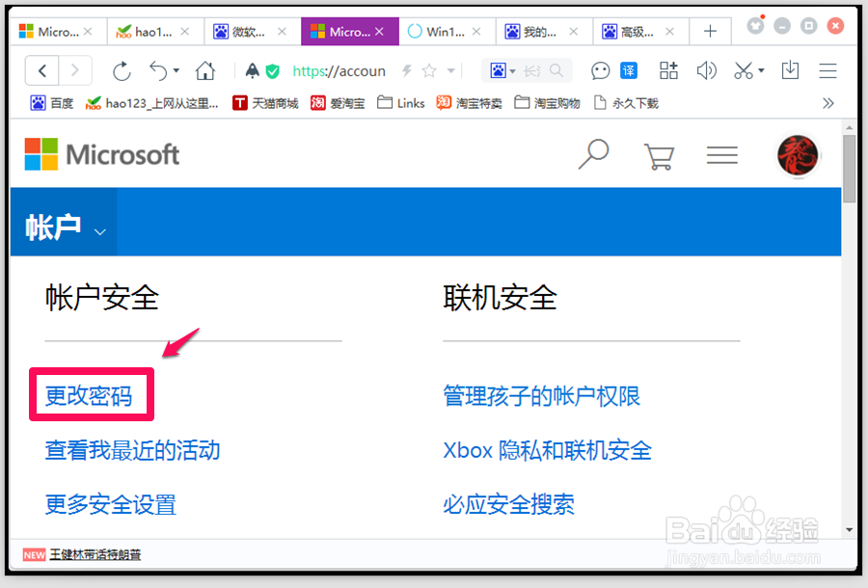The image size is (868, 588).
Task: Click the speaker mute icon in toolbar
Action: click(706, 70)
